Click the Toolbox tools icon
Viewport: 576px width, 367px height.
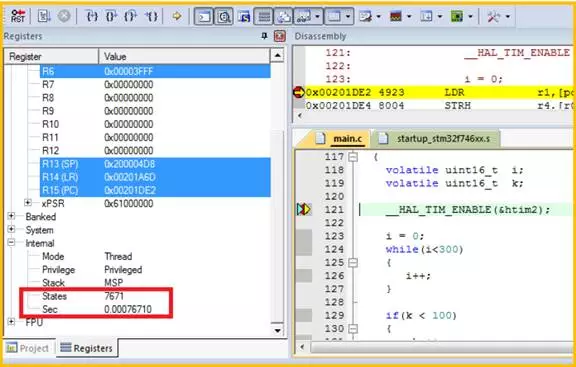pyautogui.click(x=493, y=17)
